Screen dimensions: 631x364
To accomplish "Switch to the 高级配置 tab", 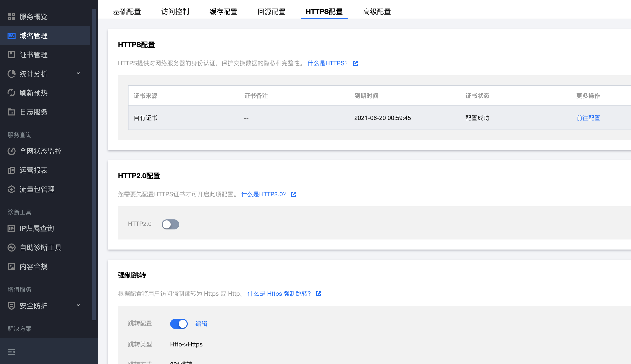I will [377, 12].
